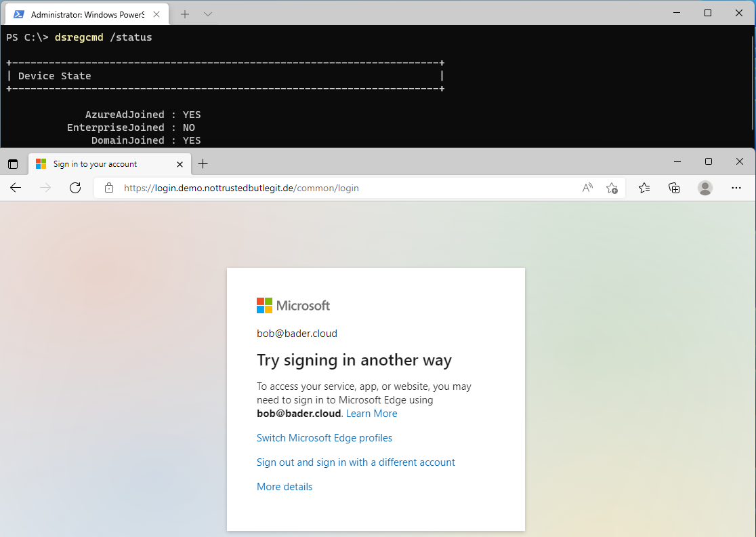
Task: Go back in the Edge browser
Action: [16, 188]
